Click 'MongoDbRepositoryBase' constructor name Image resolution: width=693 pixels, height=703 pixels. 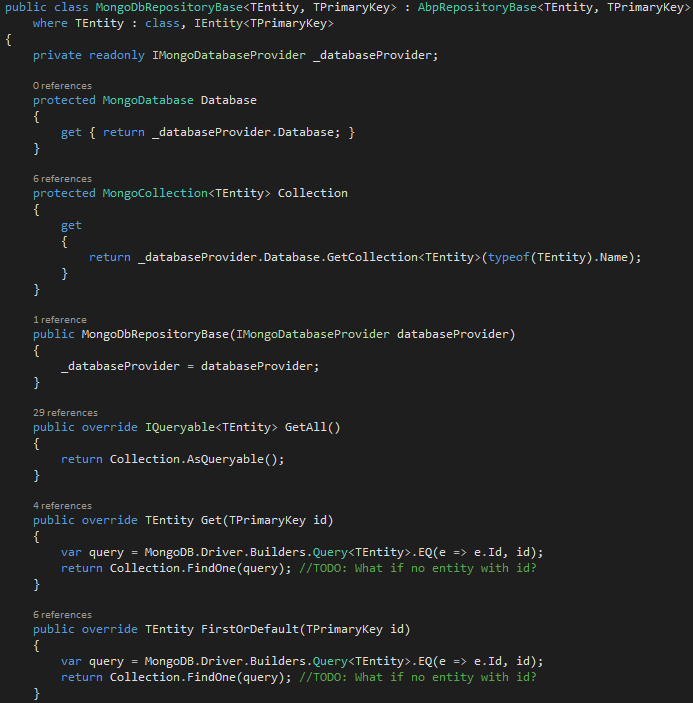pos(155,334)
